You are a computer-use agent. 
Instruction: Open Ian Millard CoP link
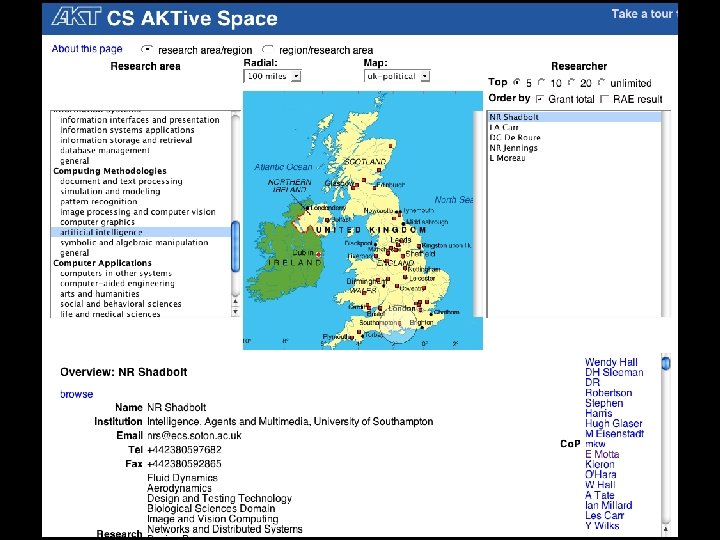608,505
